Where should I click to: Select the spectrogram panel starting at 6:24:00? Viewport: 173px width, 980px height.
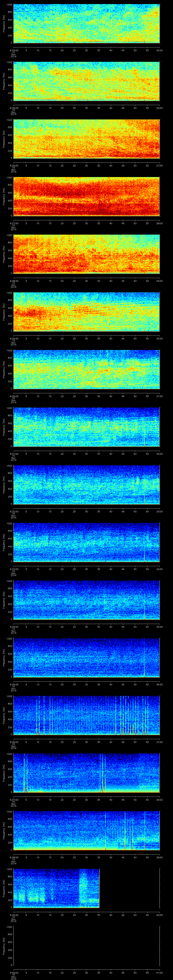(86, 24)
